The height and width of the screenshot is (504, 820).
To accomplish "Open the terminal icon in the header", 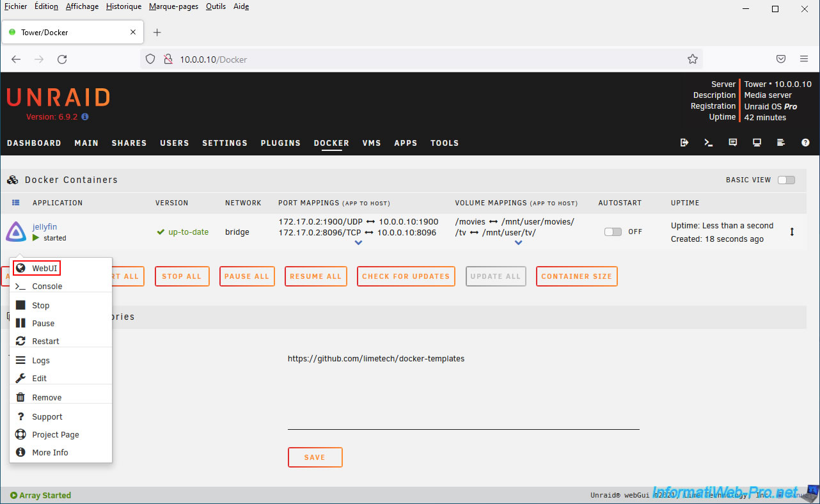I will (x=709, y=143).
